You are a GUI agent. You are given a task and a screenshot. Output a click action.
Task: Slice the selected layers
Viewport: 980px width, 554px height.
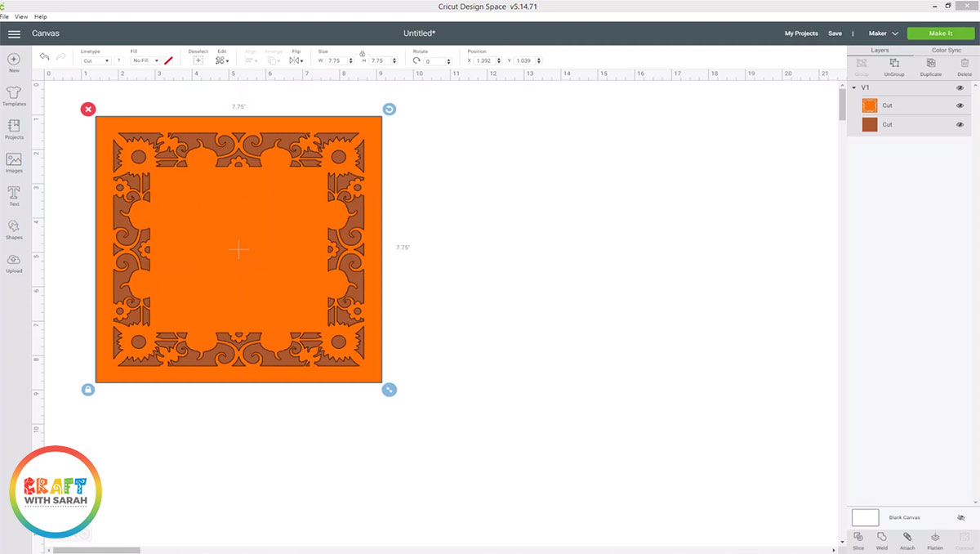coord(858,539)
